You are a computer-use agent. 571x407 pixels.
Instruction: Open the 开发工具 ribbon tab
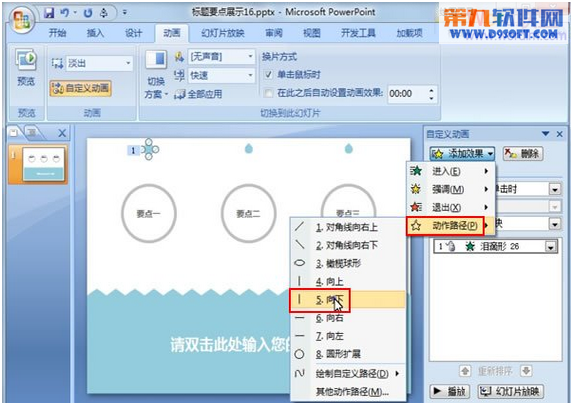(x=358, y=33)
